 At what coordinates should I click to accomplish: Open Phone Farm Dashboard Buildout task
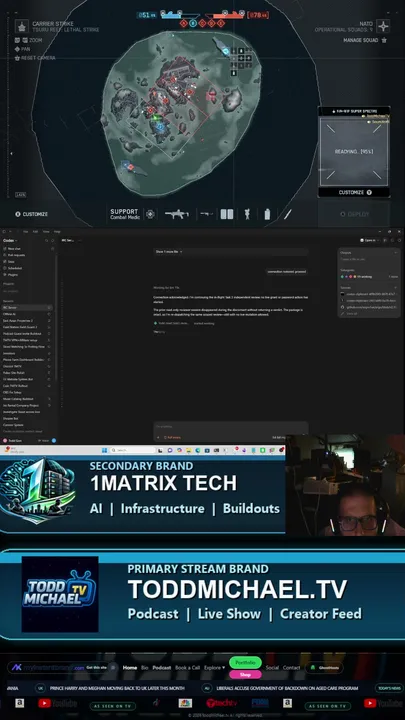coord(27,360)
